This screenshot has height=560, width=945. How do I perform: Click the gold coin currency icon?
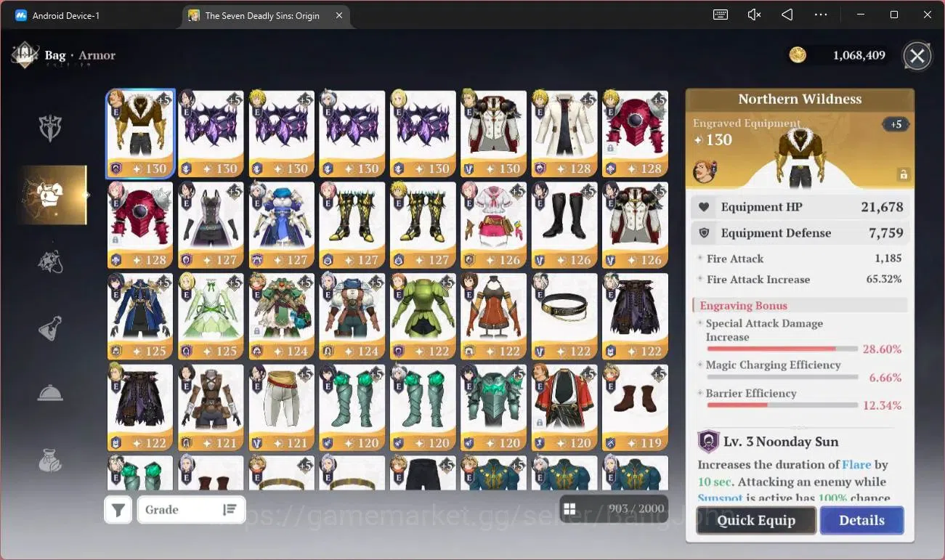click(798, 55)
